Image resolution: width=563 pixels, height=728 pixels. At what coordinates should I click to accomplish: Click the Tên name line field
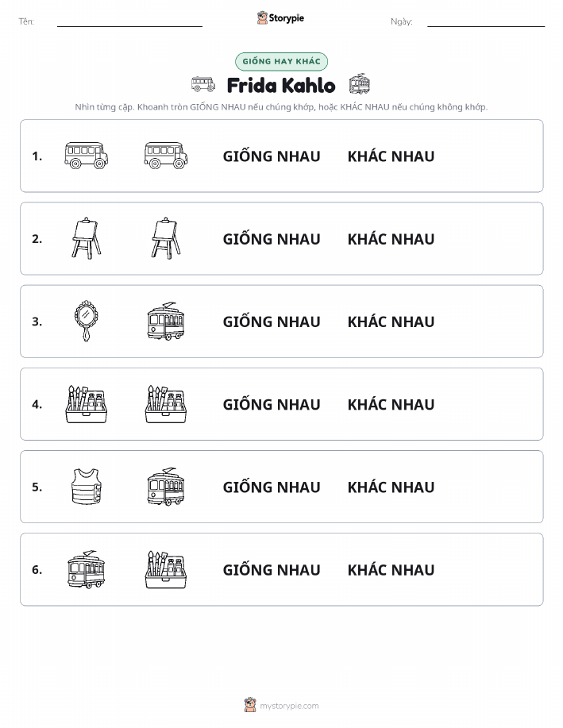pos(129,22)
